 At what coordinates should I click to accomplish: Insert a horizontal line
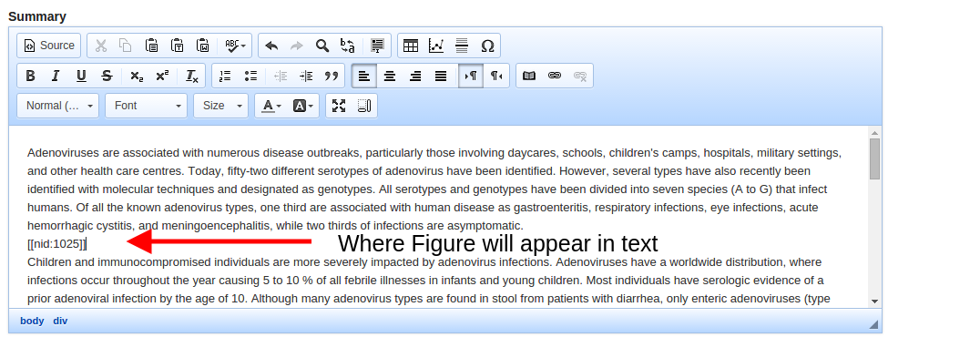pos(462,46)
